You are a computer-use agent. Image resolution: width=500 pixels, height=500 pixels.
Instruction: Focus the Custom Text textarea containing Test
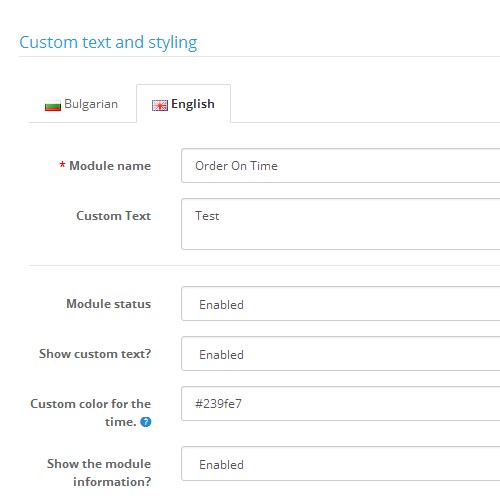[340, 224]
